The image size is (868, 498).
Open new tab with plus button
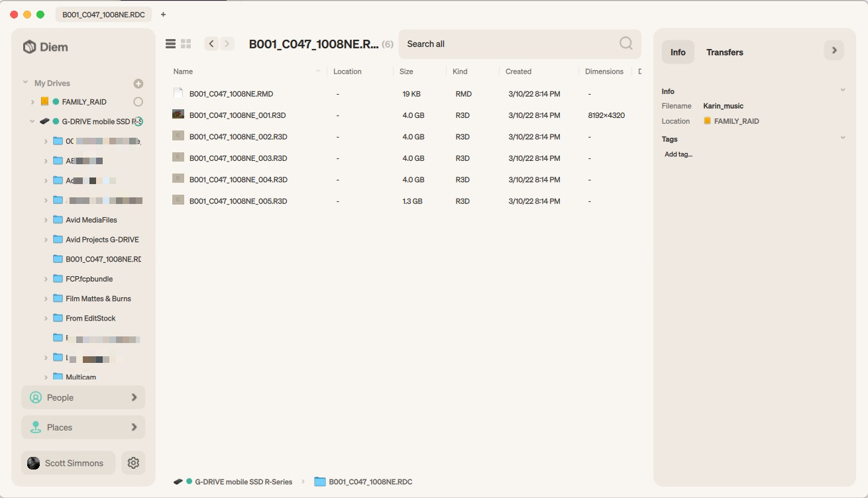pyautogui.click(x=164, y=15)
